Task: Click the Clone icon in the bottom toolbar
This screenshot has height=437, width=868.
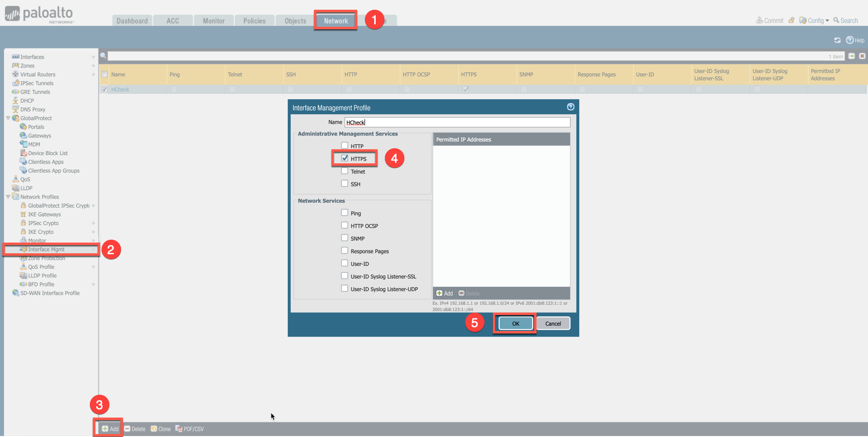Action: click(x=154, y=429)
